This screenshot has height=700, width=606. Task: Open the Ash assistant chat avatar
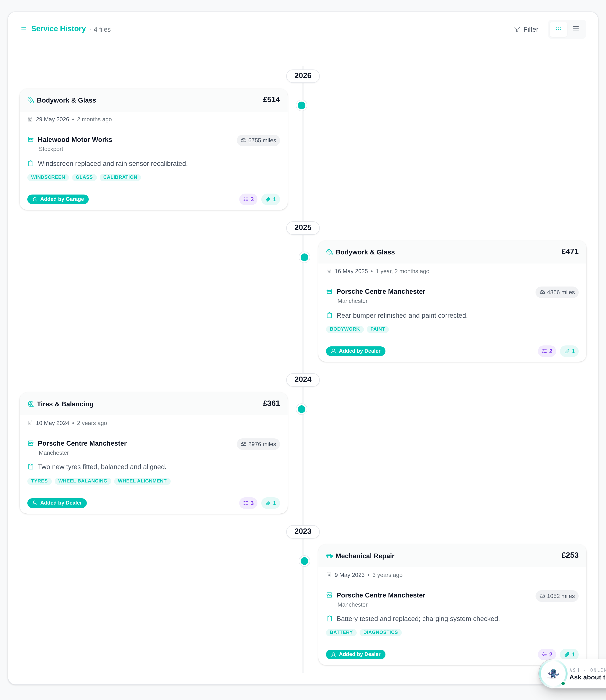point(553,673)
